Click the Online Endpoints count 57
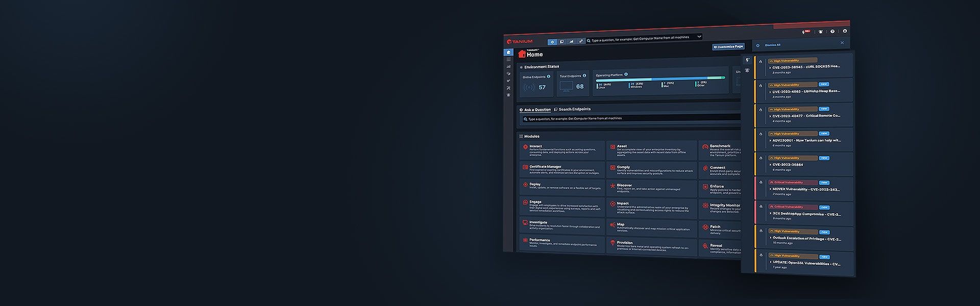The image size is (980, 306). pyautogui.click(x=542, y=87)
